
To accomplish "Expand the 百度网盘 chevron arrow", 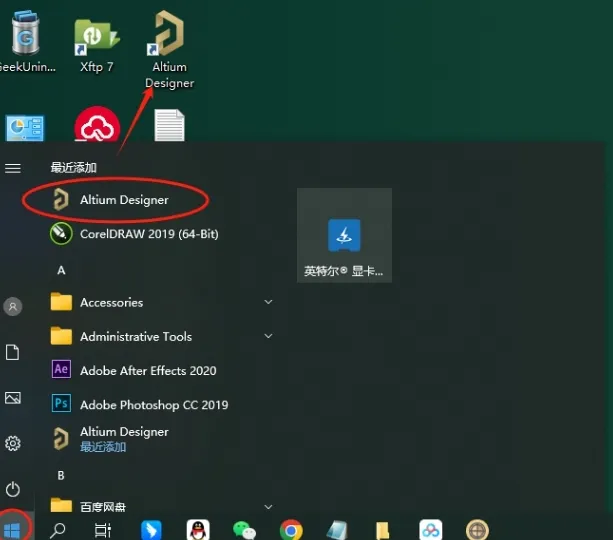I will pyautogui.click(x=268, y=507).
